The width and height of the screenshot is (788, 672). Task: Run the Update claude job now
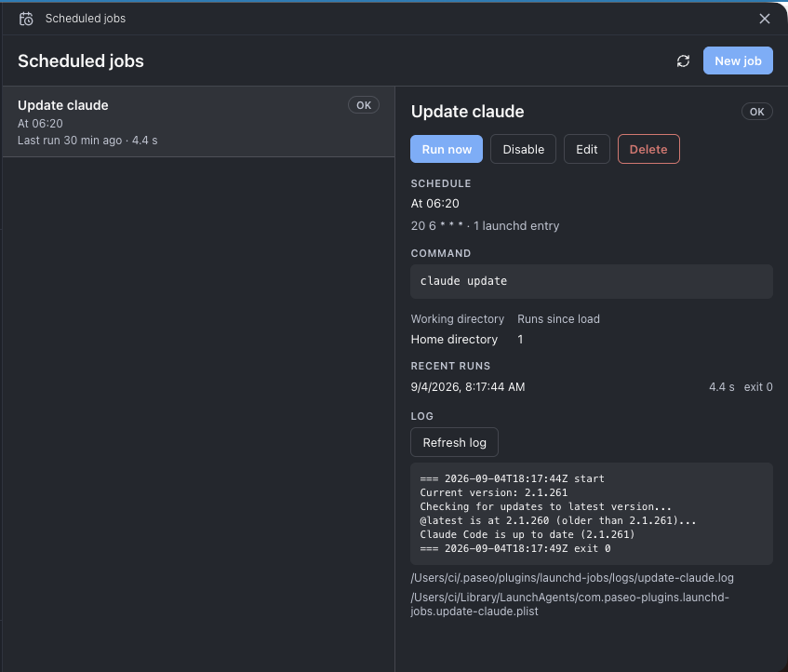tap(447, 149)
